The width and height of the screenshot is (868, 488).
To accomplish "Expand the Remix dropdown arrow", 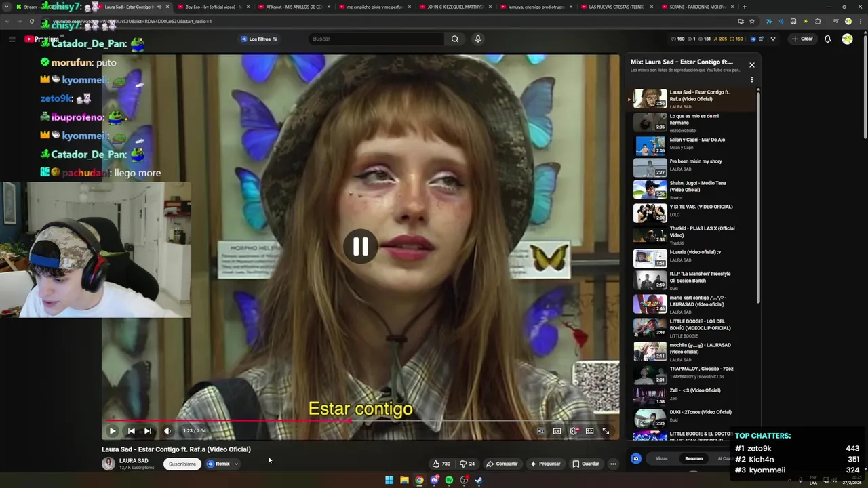I will tap(236, 464).
